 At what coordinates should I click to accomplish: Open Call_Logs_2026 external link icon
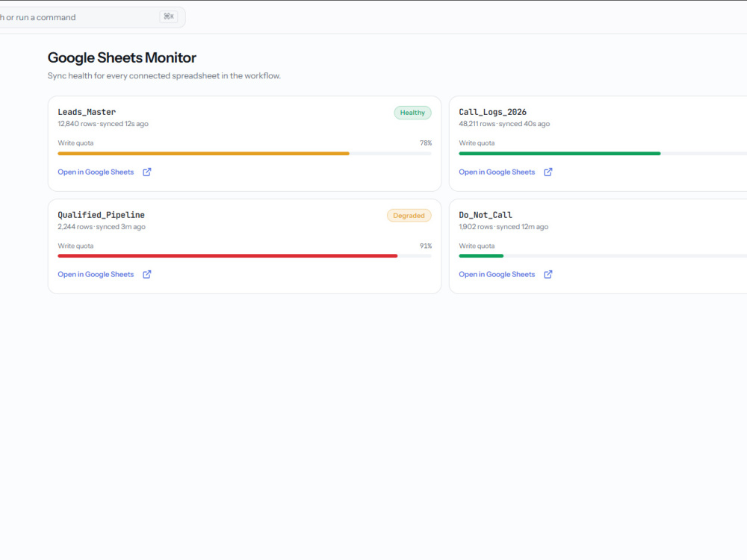tap(548, 172)
